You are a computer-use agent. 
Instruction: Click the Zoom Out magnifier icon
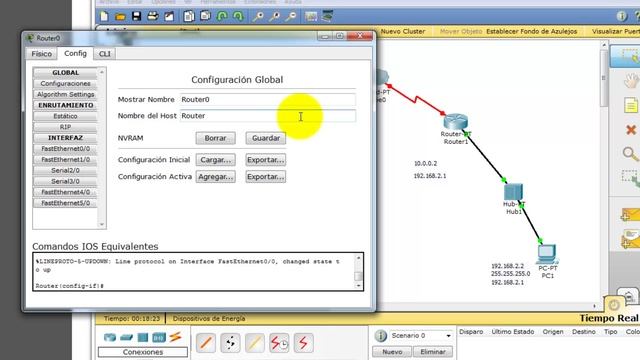point(291,16)
